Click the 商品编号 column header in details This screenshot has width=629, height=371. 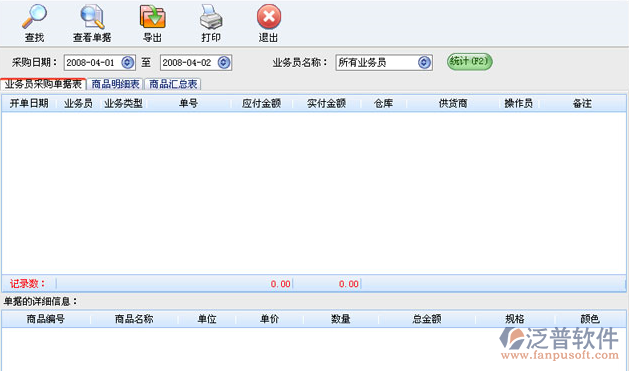pos(46,319)
